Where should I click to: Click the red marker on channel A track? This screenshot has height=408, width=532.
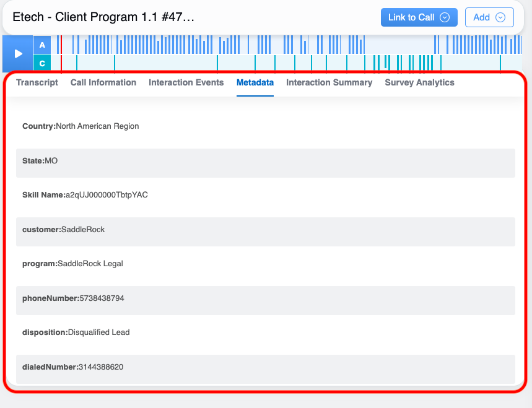[x=61, y=45]
